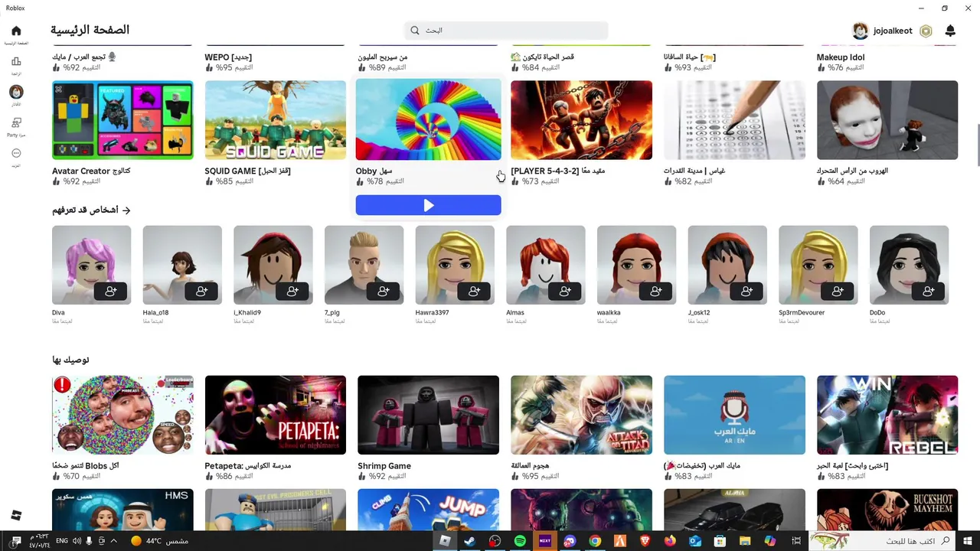Add J_osk12 as a friend
Screen dimensions: 980x551
(747, 292)
